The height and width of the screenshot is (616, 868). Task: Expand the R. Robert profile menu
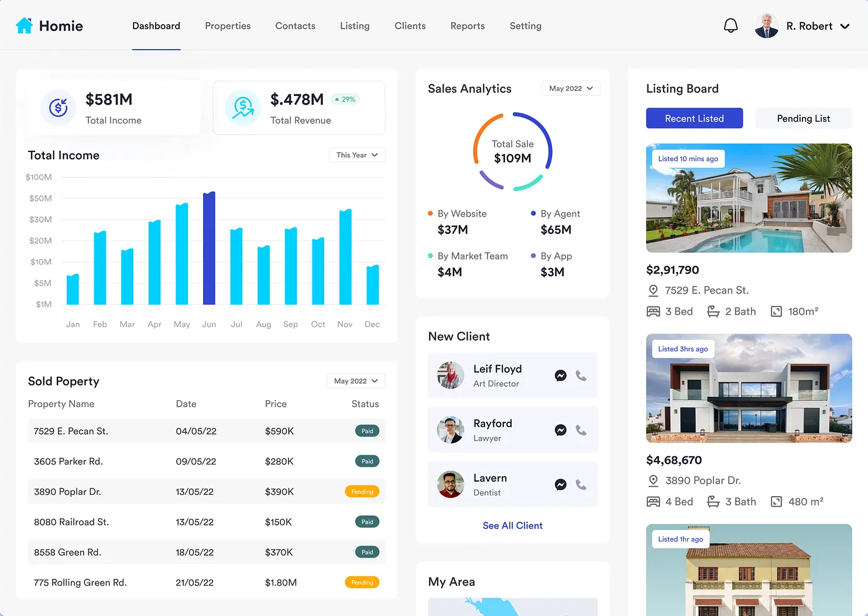[x=845, y=26]
